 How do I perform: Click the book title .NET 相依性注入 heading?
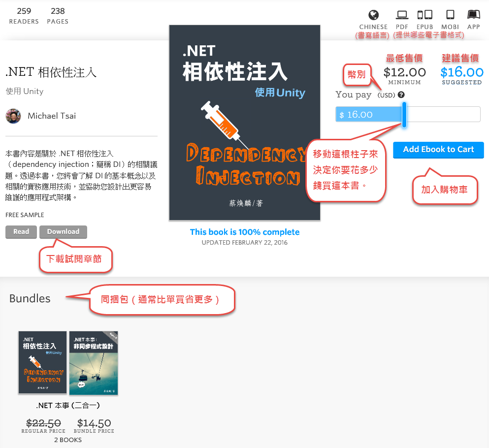coord(51,72)
